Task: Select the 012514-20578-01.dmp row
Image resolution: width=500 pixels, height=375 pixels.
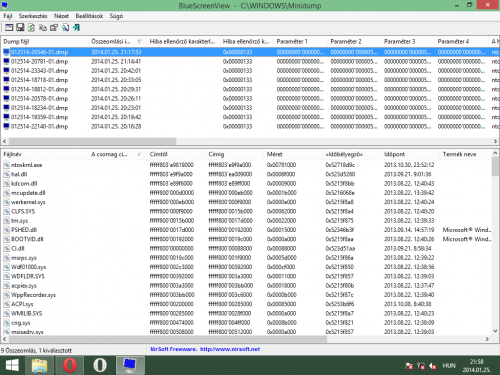Action: [x=250, y=99]
